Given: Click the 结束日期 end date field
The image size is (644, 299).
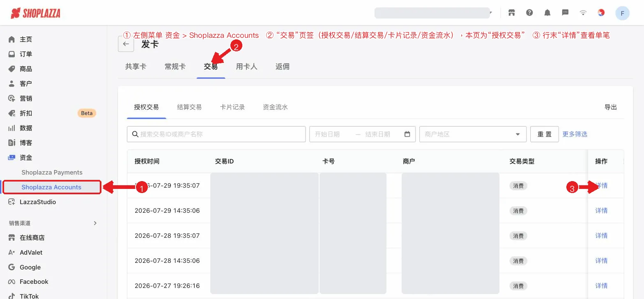Looking at the screenshot, I should point(378,134).
